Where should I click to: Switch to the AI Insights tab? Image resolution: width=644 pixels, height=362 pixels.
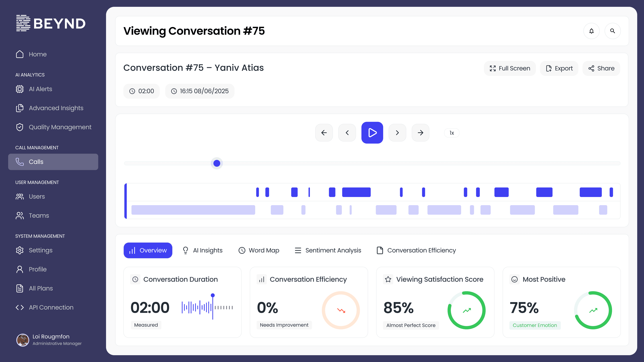point(203,250)
